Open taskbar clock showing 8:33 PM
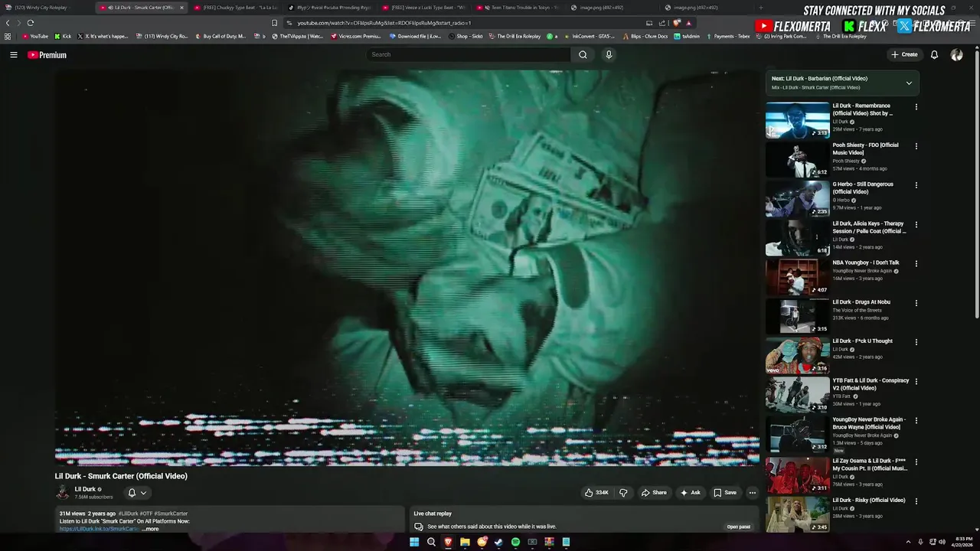This screenshot has height=551, width=980. point(962,542)
